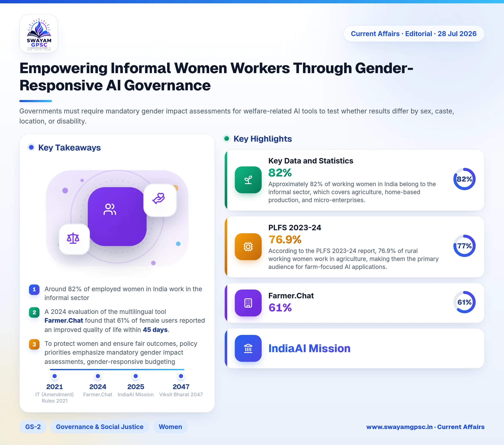Click the Farmer.Chat card heading
This screenshot has width=504, height=445.
[291, 296]
